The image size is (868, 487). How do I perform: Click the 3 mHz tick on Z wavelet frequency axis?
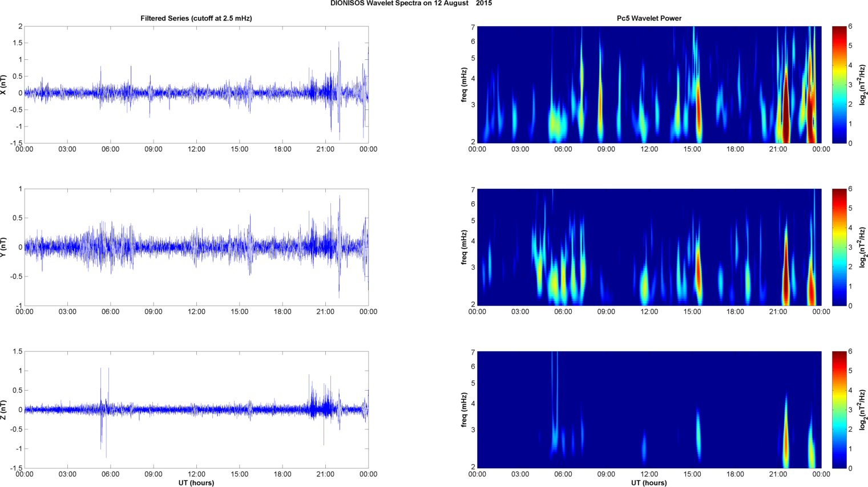473,430
